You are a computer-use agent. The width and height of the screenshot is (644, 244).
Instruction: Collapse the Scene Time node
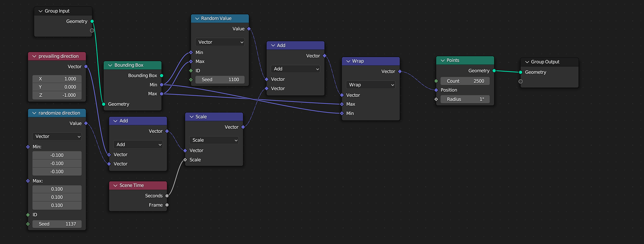115,185
